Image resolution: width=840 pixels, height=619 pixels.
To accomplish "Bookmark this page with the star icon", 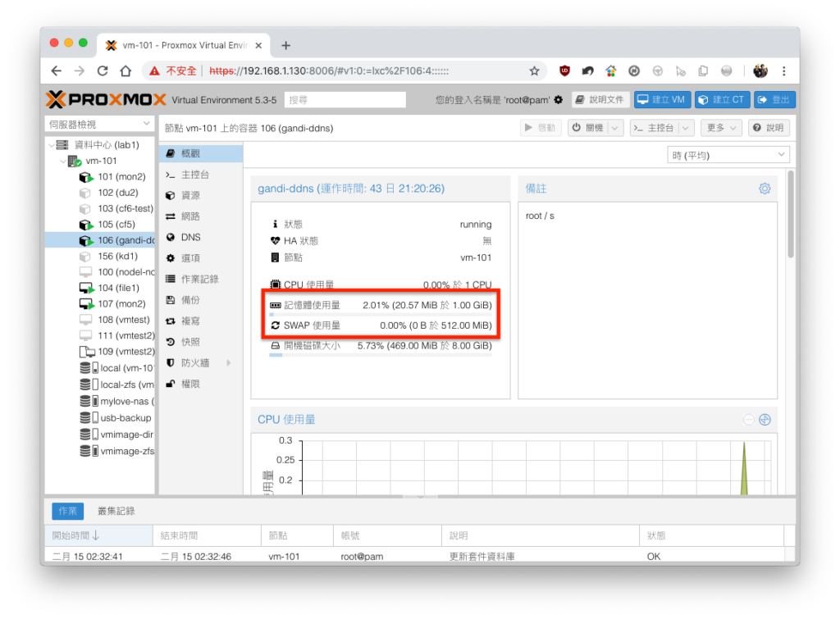I will pyautogui.click(x=534, y=71).
